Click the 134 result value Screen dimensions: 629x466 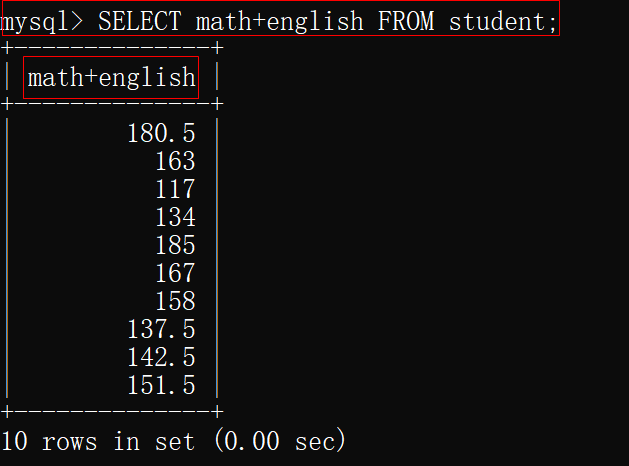click(x=175, y=217)
